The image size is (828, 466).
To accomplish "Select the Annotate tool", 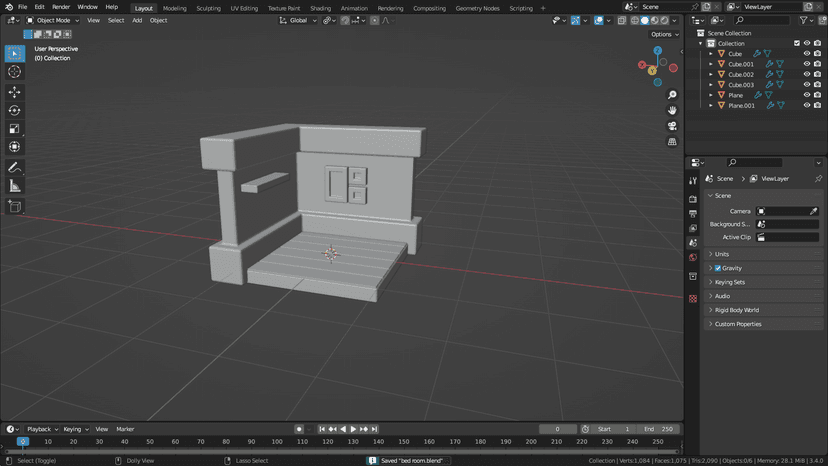I will click(14, 167).
